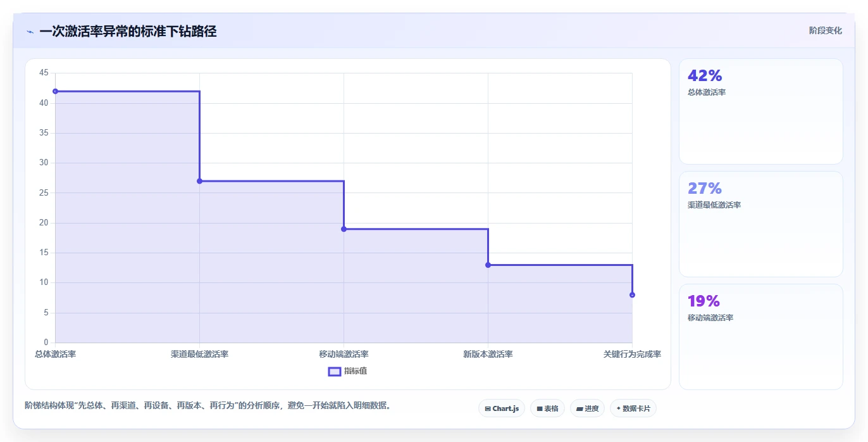Screen dimensions: 868x442
Task: Click the 阶段变化 label in header
Action: 826,30
